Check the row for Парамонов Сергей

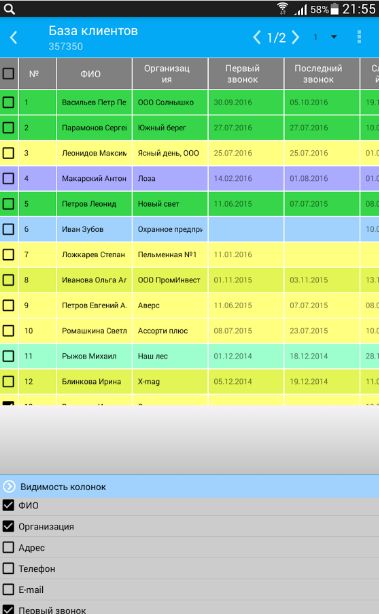8,128
